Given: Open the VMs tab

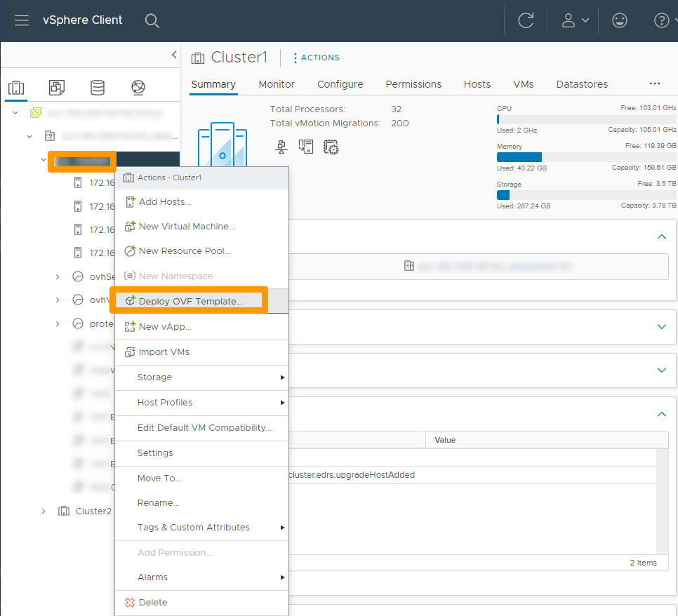Looking at the screenshot, I should click(523, 84).
